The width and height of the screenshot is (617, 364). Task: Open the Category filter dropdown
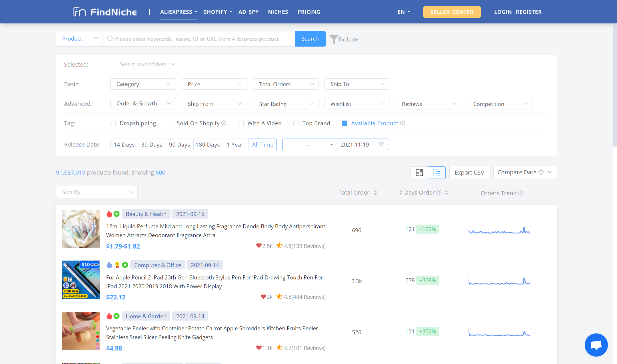point(143,84)
